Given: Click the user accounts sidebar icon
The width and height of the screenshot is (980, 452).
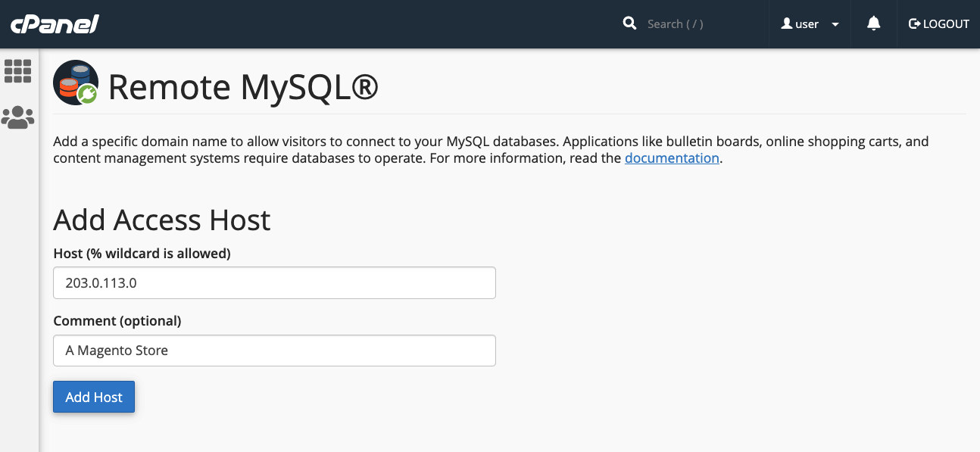Looking at the screenshot, I should click(x=18, y=117).
